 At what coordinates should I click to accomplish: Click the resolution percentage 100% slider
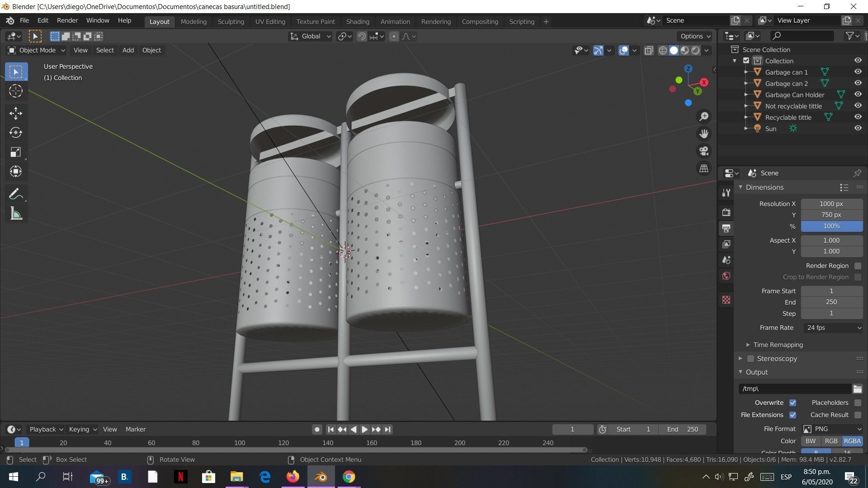tap(831, 226)
